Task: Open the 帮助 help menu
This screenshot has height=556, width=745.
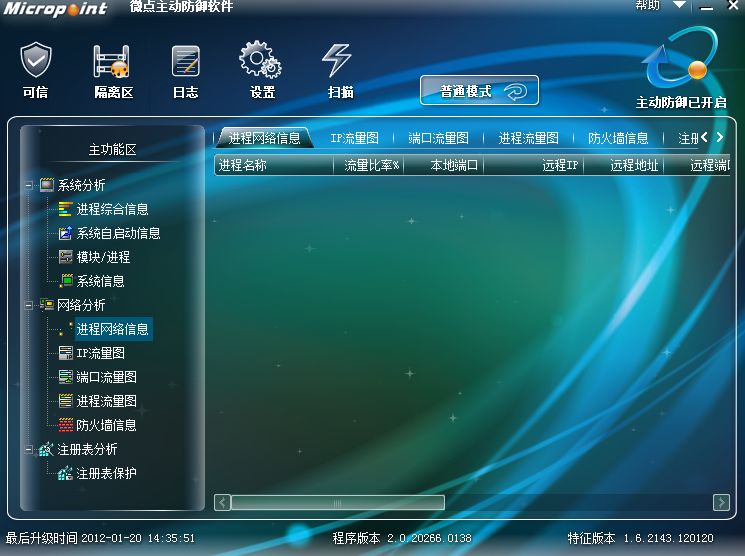Action: (648, 5)
